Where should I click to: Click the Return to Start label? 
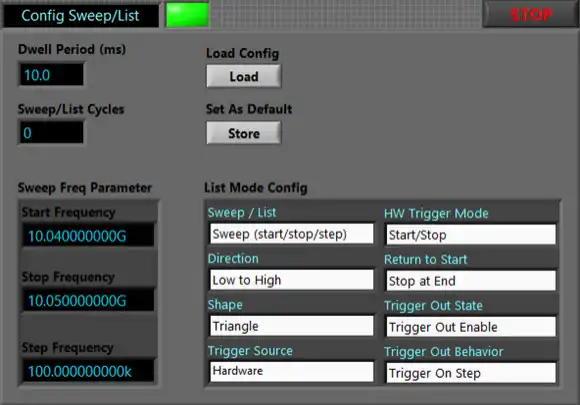(x=425, y=260)
